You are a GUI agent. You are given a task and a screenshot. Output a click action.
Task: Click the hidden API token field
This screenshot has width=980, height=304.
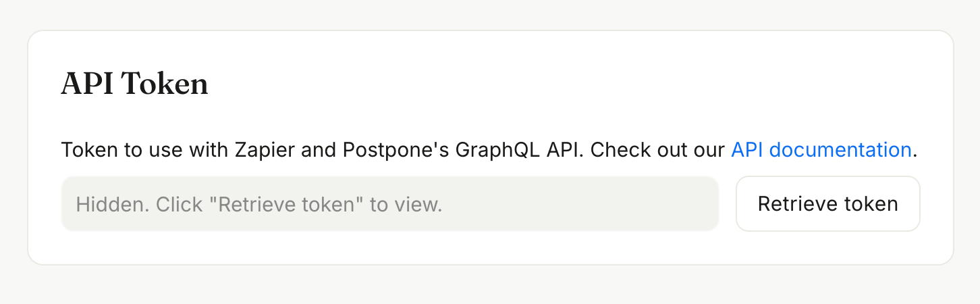tap(389, 204)
